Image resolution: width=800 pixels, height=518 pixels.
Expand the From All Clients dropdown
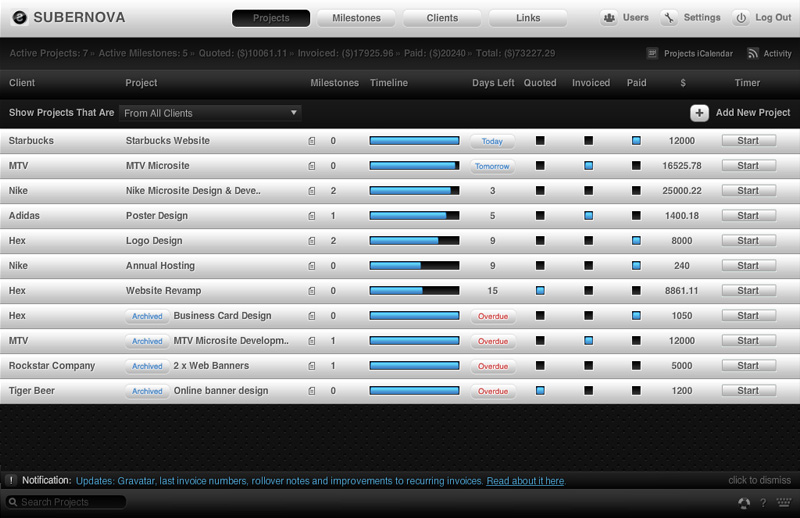tap(210, 113)
